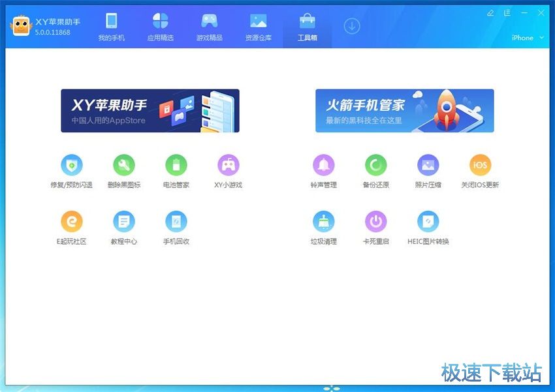Select the 工具箱 toolbox tab

[308, 27]
